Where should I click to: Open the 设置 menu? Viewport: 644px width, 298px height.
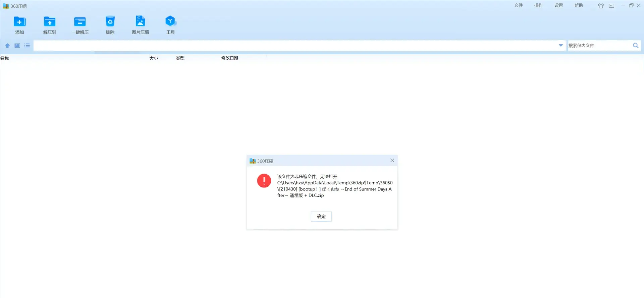click(558, 5)
